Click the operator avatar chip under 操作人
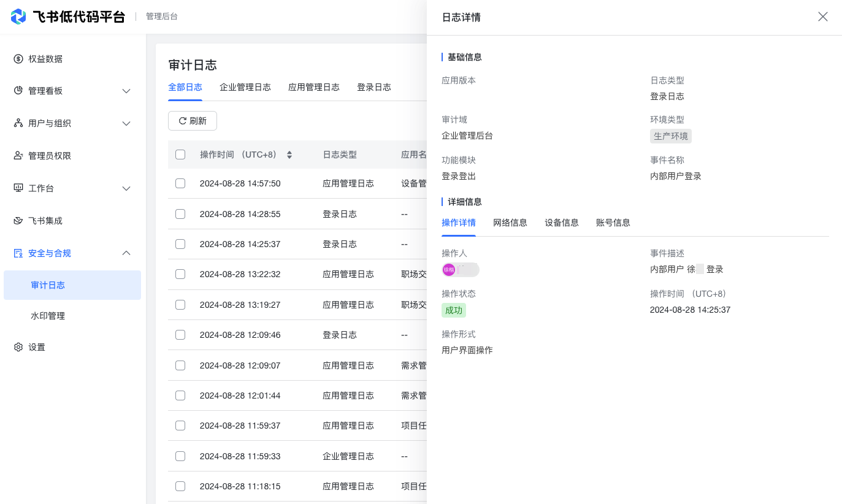Viewport: 842px width, 504px height. pyautogui.click(x=461, y=269)
